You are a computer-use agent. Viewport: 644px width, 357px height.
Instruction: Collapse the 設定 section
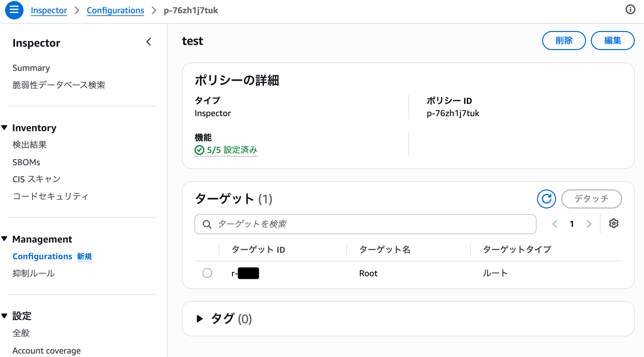click(x=4, y=316)
